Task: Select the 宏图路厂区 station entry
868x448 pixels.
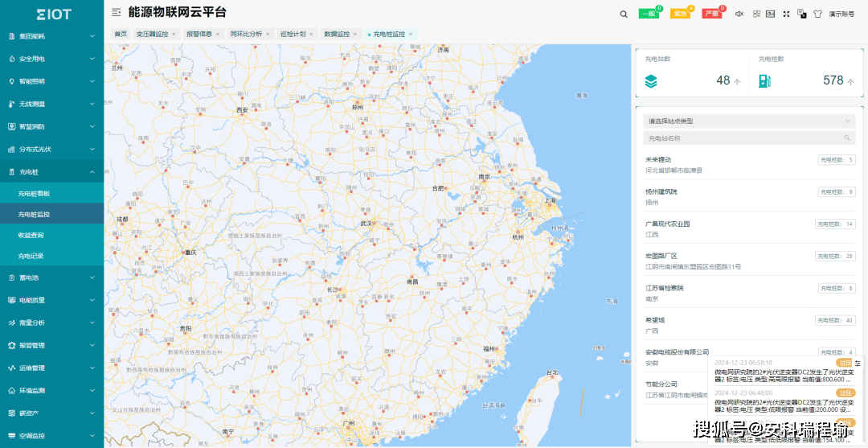Action: tap(750, 261)
